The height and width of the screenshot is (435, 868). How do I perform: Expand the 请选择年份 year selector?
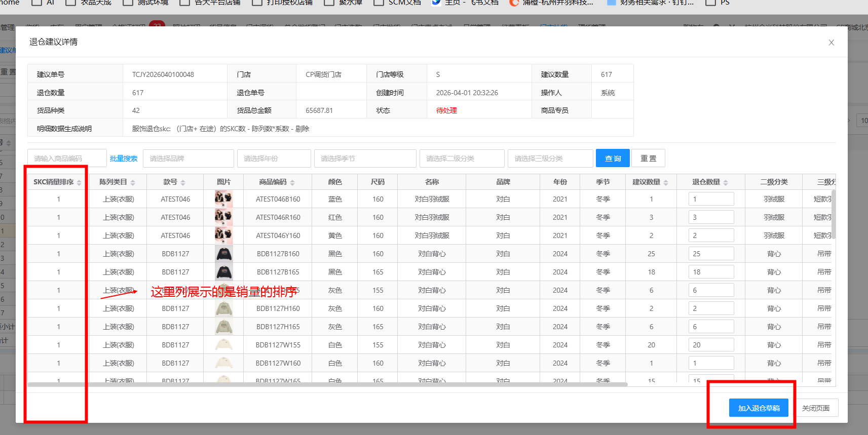[274, 159]
